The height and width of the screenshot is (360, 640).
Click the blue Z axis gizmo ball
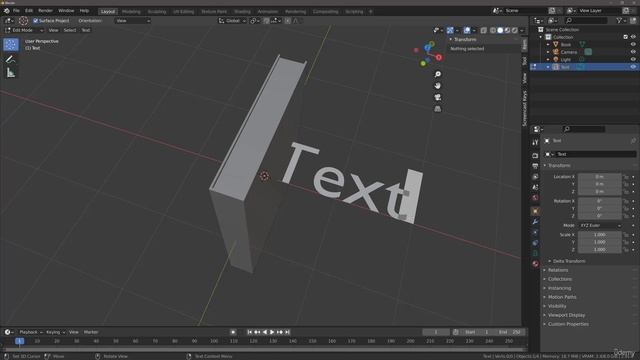pos(427,48)
